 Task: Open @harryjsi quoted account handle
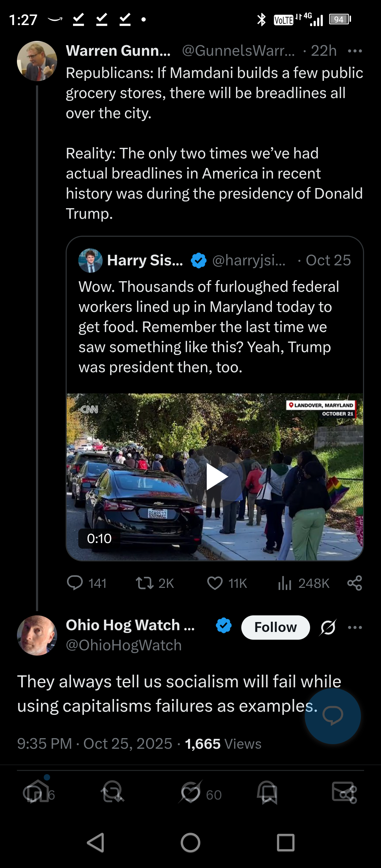click(x=249, y=260)
